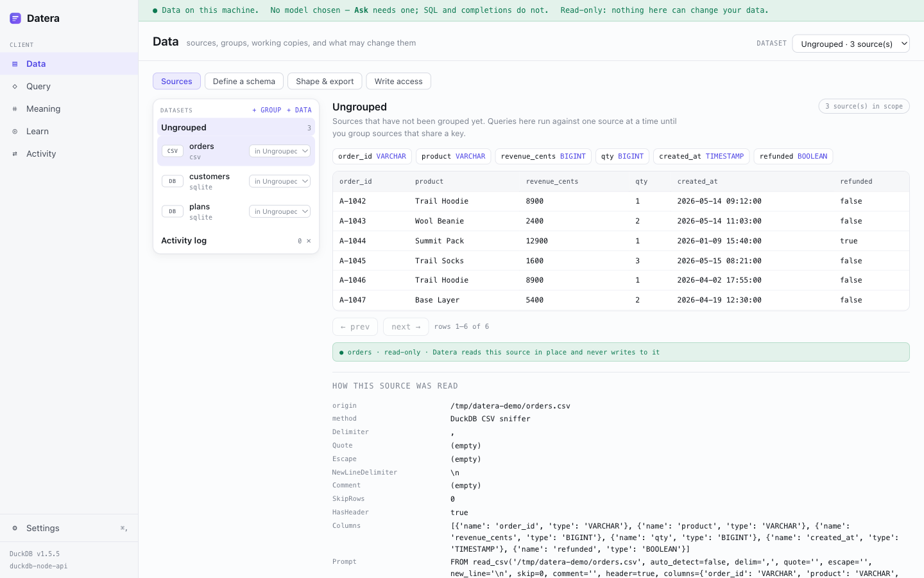
Task: Select the plans sqlite source
Action: point(236,211)
